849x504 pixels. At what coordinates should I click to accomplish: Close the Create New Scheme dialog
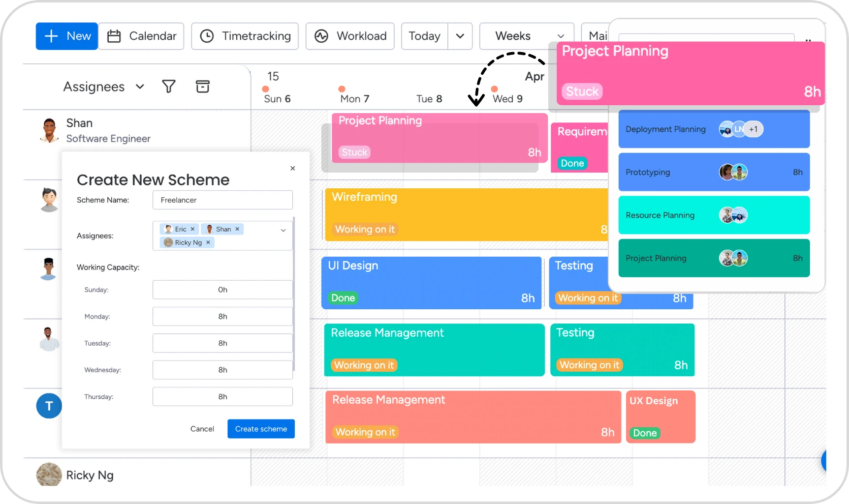[292, 168]
